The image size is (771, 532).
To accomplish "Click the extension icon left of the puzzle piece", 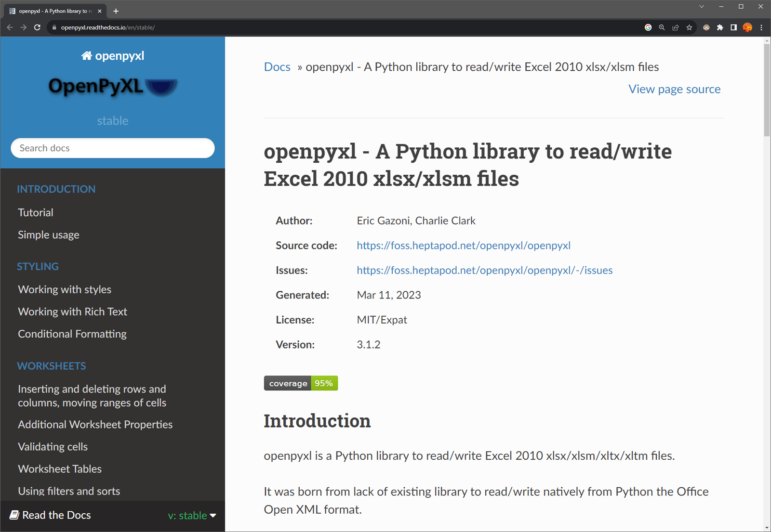I will click(706, 27).
